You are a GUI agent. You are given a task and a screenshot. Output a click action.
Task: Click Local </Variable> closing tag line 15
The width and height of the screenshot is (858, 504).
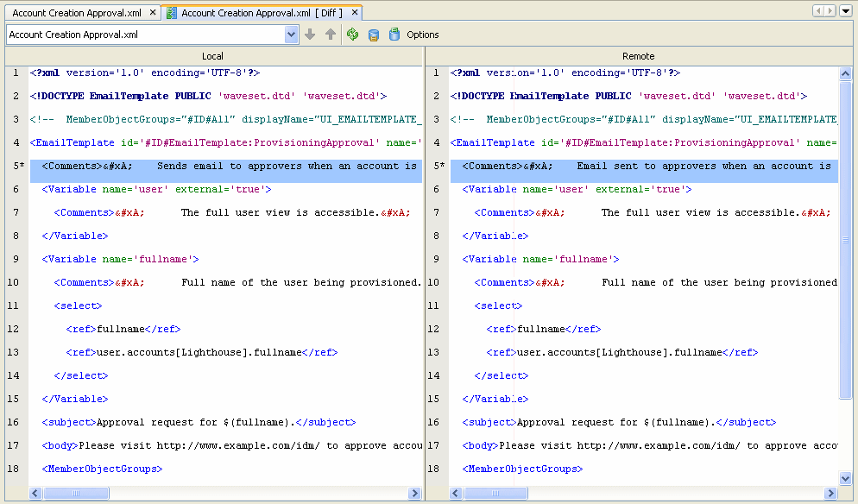point(75,399)
